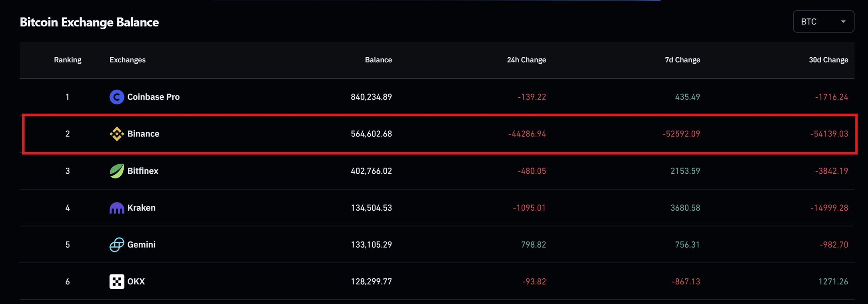The image size is (868, 304).
Task: Click the 24h change value -44286.94
Action: pyautogui.click(x=527, y=134)
